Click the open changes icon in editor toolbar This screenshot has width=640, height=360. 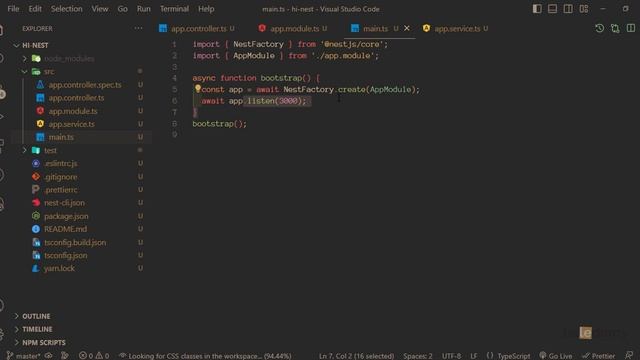point(615,28)
